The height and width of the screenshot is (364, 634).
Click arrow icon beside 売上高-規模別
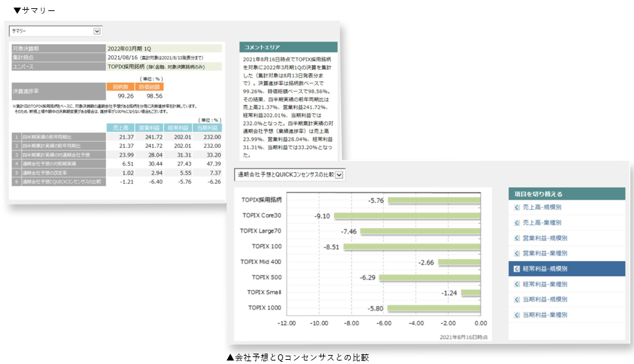517,207
